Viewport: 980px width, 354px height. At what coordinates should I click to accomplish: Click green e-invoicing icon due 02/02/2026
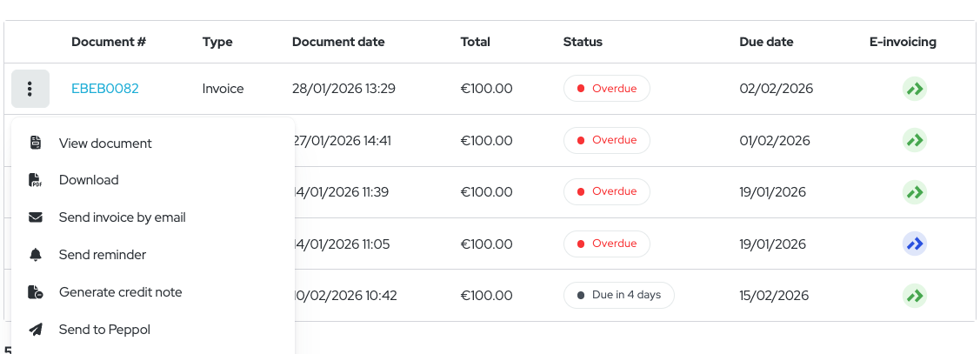click(x=913, y=89)
